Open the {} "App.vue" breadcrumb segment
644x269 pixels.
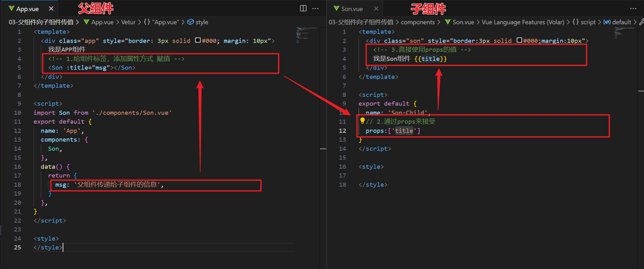click(161, 22)
